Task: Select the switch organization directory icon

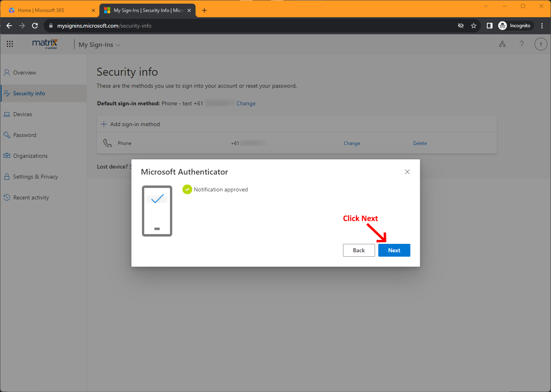Action: pos(502,44)
